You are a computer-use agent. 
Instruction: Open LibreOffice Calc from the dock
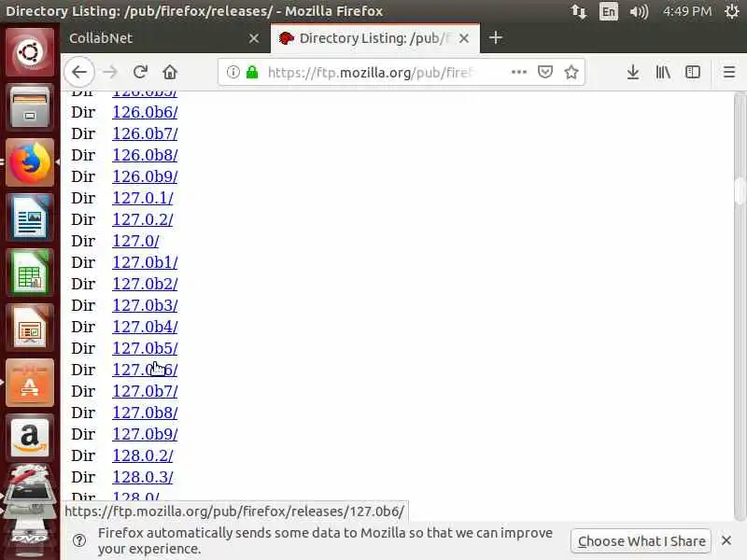(x=30, y=273)
